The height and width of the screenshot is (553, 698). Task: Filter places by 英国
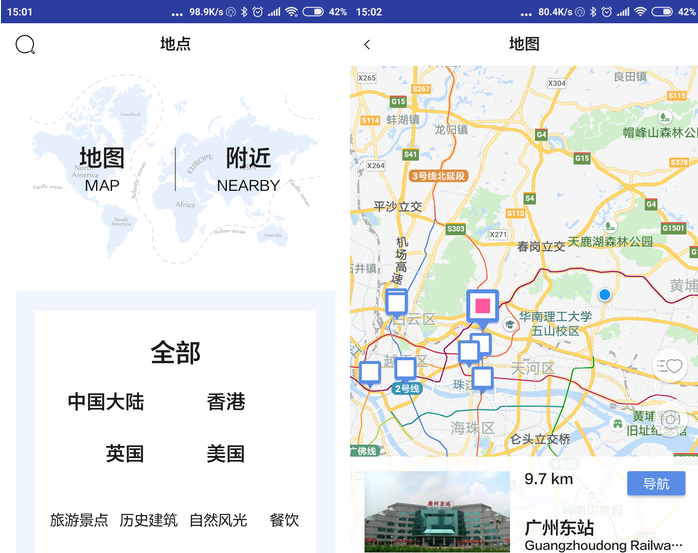pos(125,454)
